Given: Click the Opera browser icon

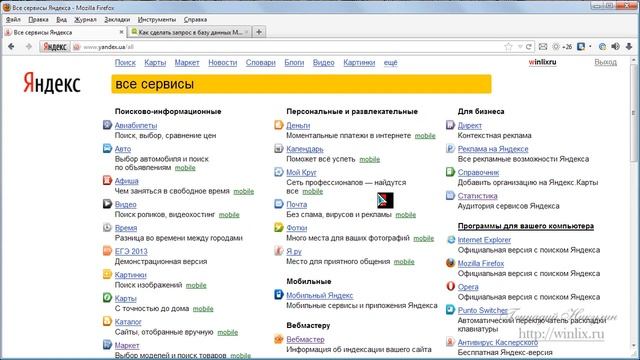Looking at the screenshot, I should [451, 287].
